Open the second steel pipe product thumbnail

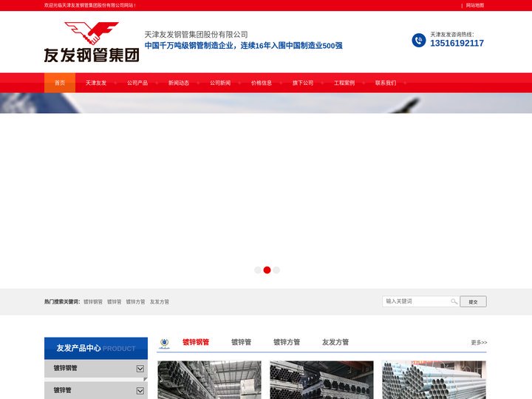pos(321,380)
